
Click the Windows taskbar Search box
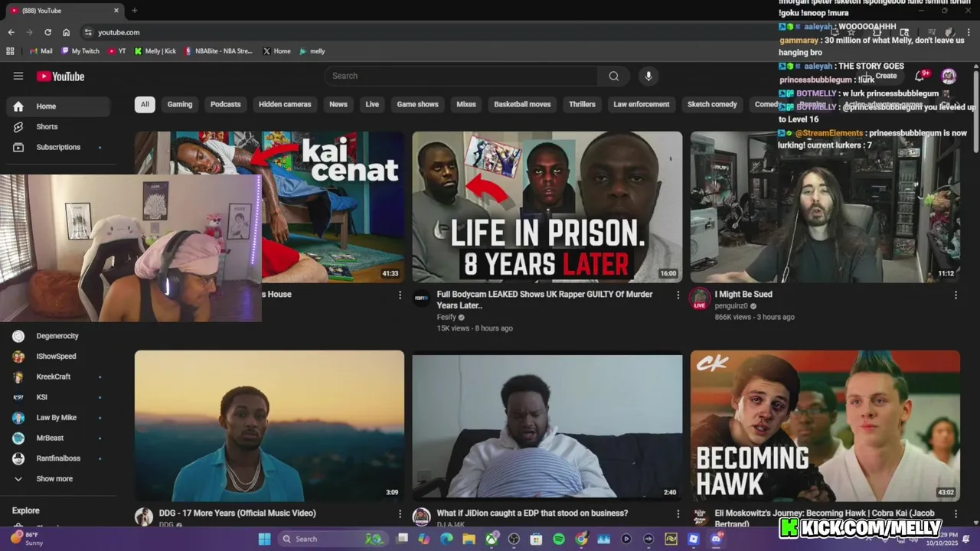pos(332,539)
